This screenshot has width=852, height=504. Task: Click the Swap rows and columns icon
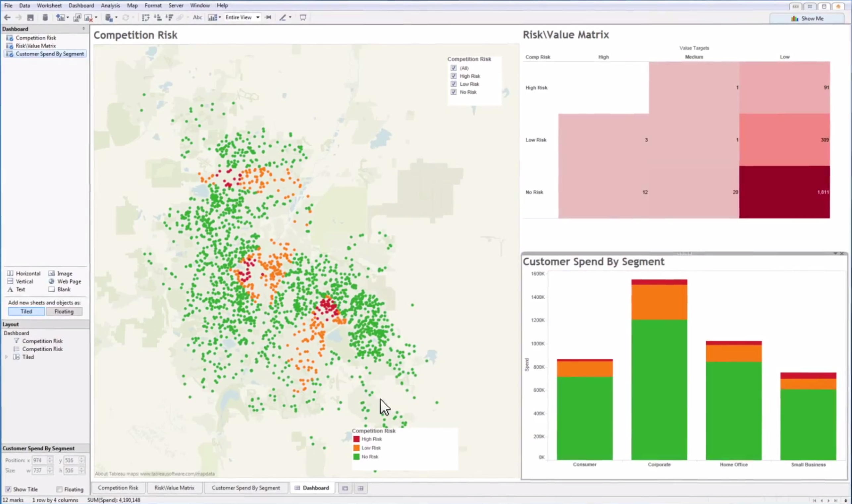(145, 18)
